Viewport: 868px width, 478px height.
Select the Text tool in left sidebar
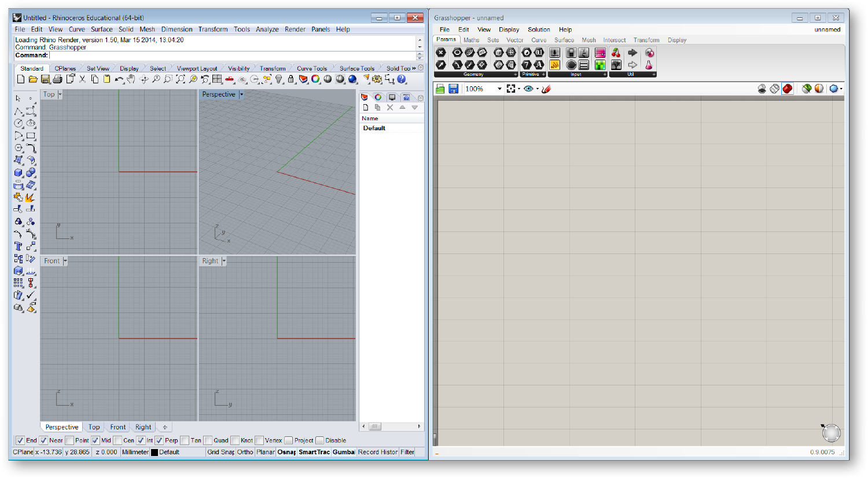point(19,247)
